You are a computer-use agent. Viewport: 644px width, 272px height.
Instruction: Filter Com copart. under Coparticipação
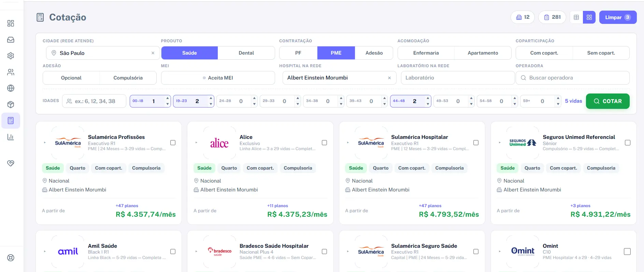tap(544, 53)
